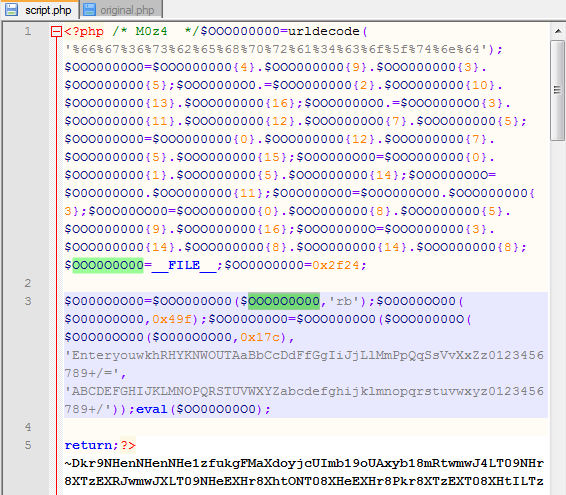This screenshot has width=566, height=495.
Task: Click the hex value 0x2f24
Action: click(x=336, y=265)
